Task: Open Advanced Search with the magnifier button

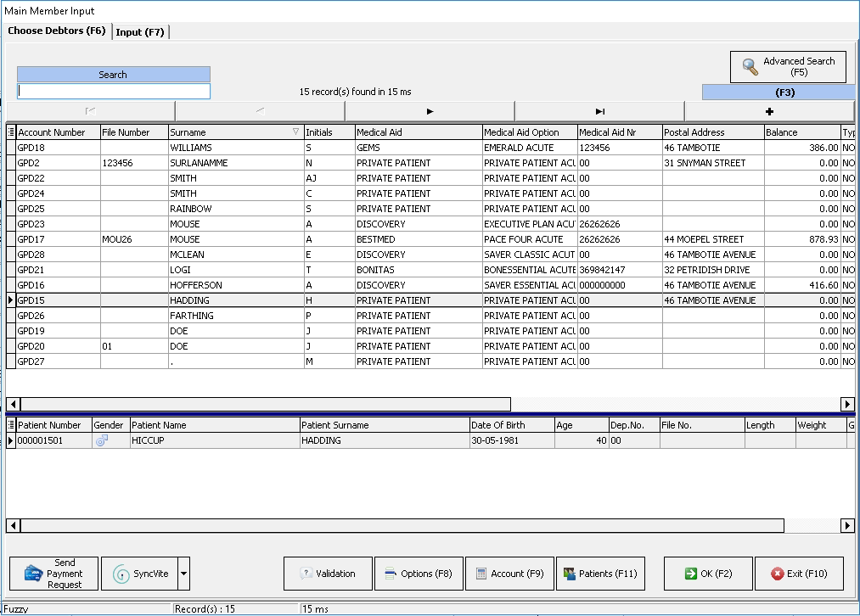Action: [788, 67]
